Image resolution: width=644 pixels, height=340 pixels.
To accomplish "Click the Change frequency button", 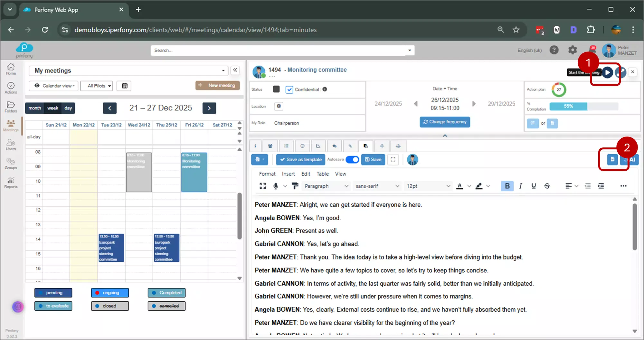I will (445, 122).
